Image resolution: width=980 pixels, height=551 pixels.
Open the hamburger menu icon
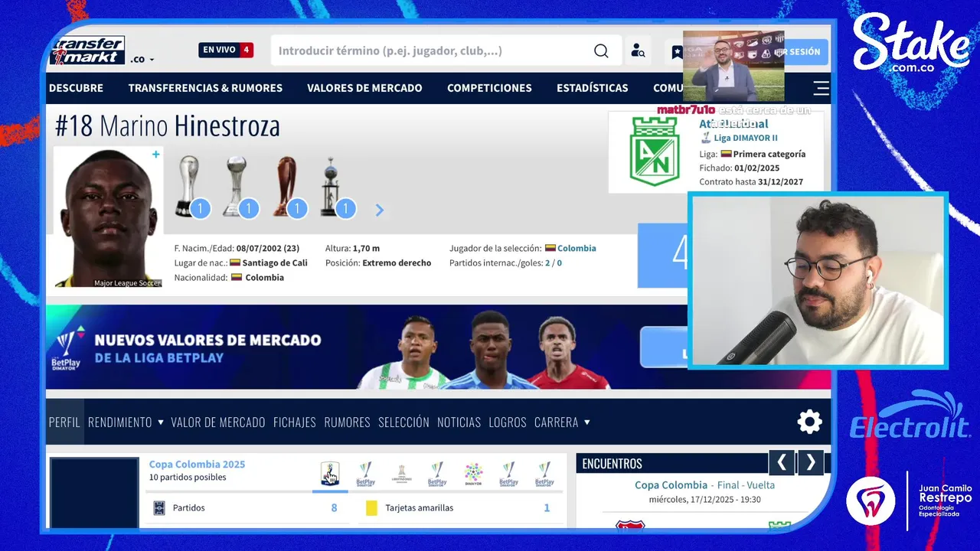point(821,88)
